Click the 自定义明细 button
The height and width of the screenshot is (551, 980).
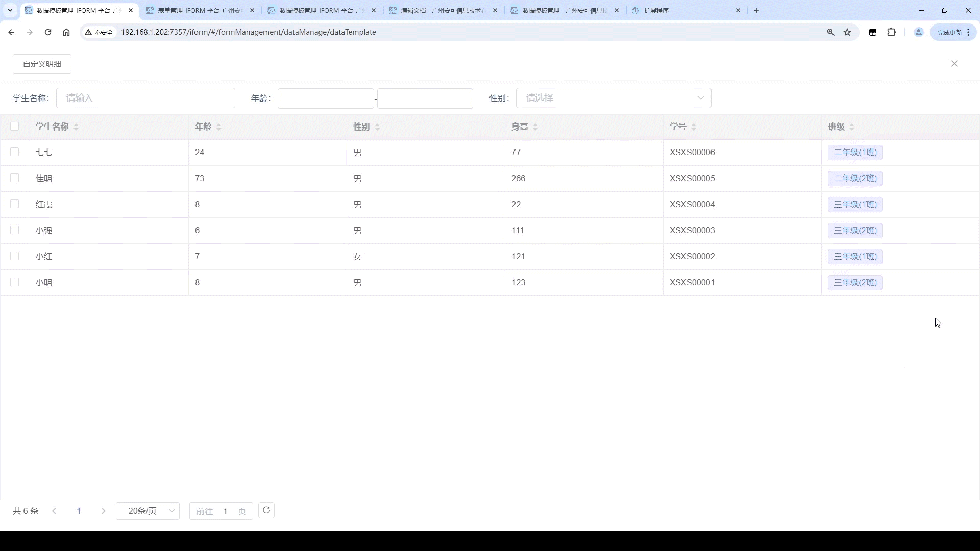(x=42, y=64)
